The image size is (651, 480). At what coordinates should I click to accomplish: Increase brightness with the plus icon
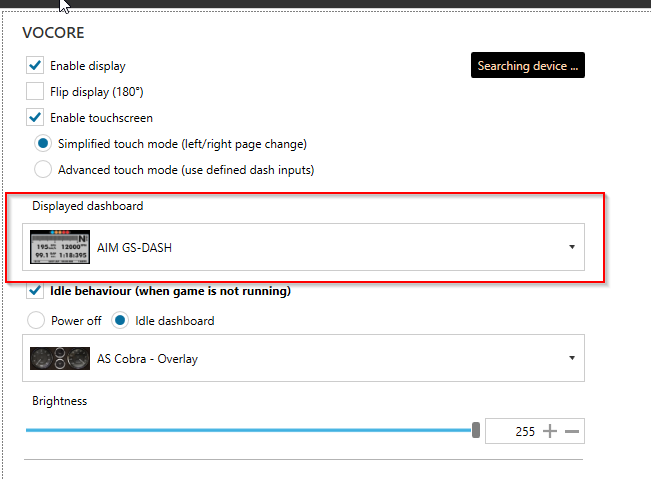click(550, 431)
